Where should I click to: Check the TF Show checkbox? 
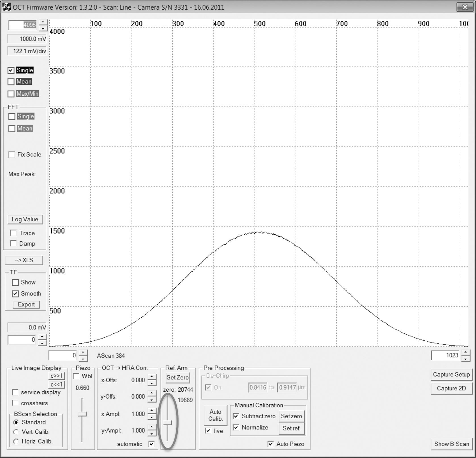pos(15,283)
